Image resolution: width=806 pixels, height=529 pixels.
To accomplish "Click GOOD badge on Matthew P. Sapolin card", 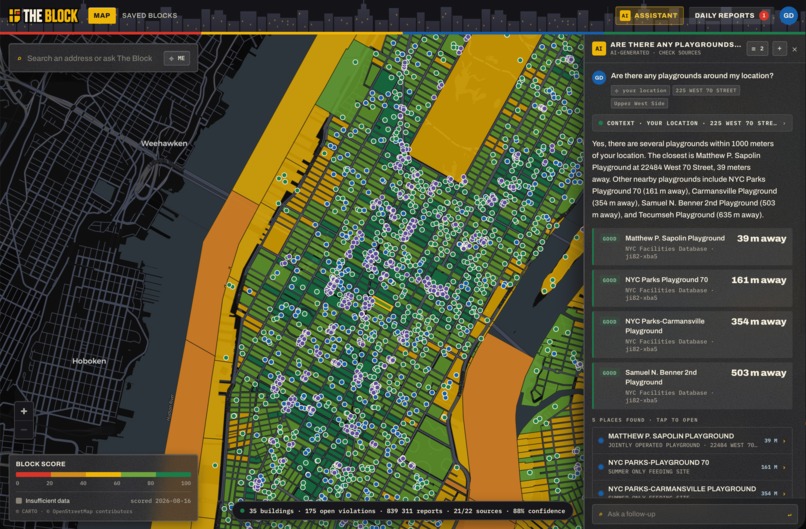I will (609, 239).
